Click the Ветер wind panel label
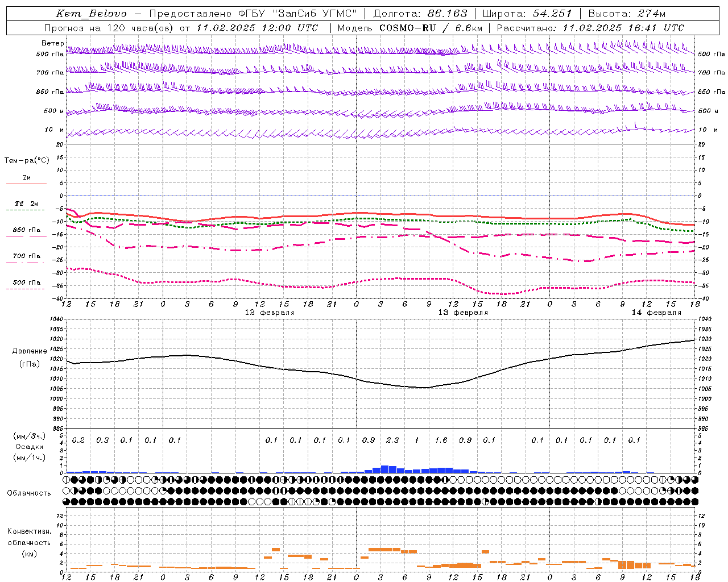This screenshot has height=582, width=728. (x=52, y=43)
